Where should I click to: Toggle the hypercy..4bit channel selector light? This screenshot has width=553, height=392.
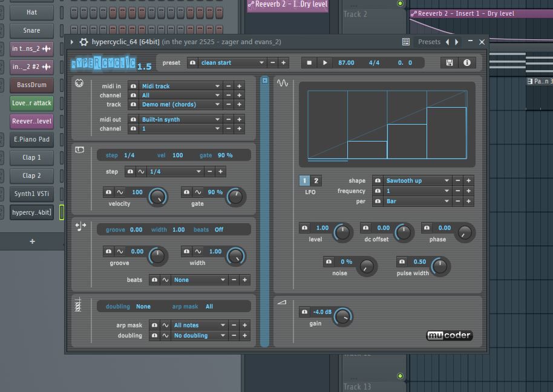pos(62,212)
